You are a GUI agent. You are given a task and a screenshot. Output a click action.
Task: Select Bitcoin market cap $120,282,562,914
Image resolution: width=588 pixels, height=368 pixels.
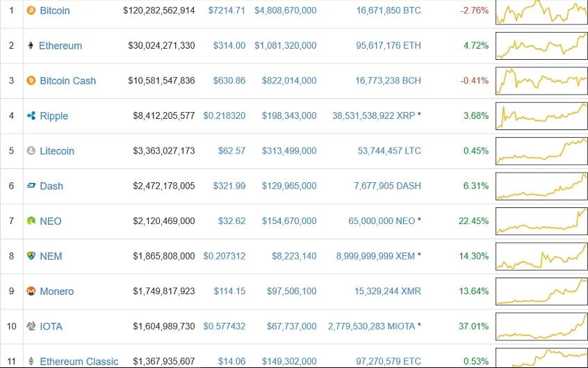coord(159,10)
